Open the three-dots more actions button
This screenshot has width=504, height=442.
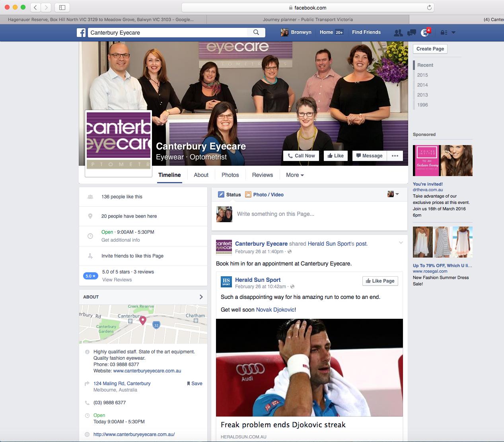[395, 156]
